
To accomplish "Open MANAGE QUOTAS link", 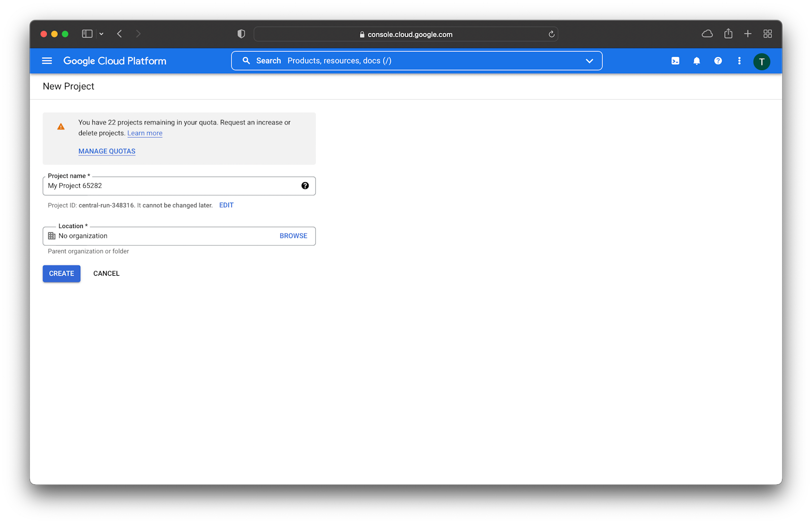I will 107,151.
